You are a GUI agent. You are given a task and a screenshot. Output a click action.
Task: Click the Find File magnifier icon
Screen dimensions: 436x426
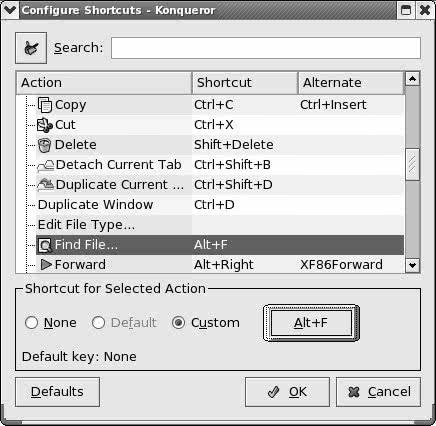click(45, 245)
